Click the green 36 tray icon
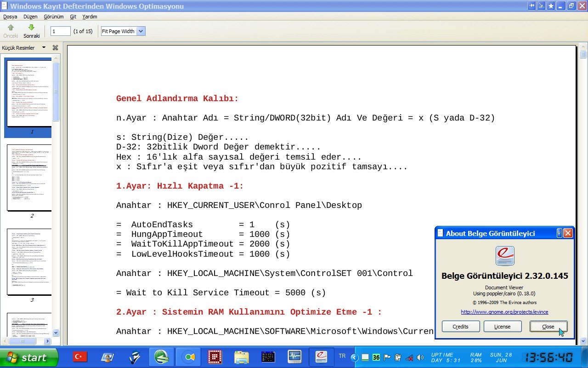 (376, 357)
